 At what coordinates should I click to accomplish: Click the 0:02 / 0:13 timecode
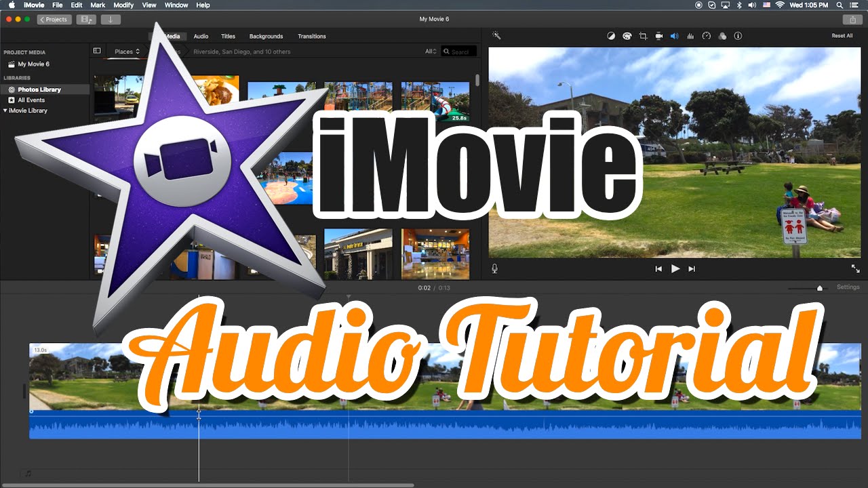[434, 288]
